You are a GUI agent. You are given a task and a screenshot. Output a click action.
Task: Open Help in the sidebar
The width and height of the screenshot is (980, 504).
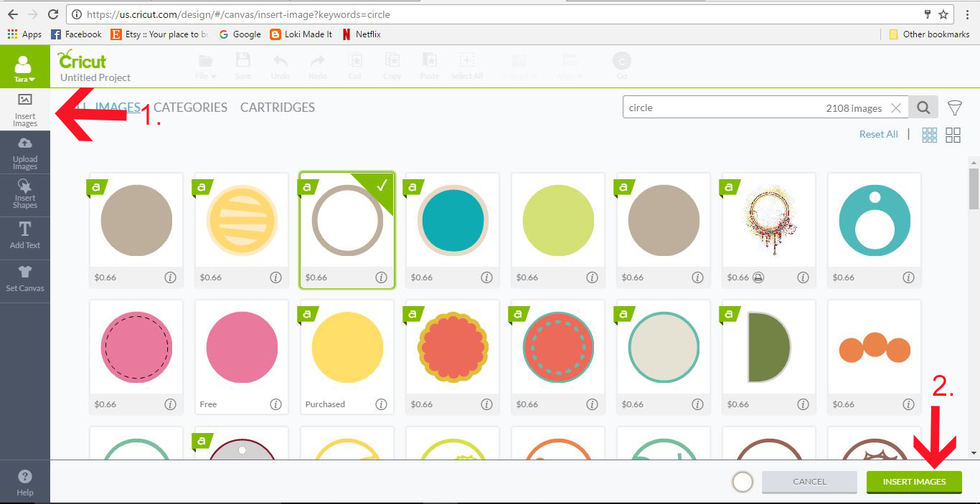(x=25, y=482)
